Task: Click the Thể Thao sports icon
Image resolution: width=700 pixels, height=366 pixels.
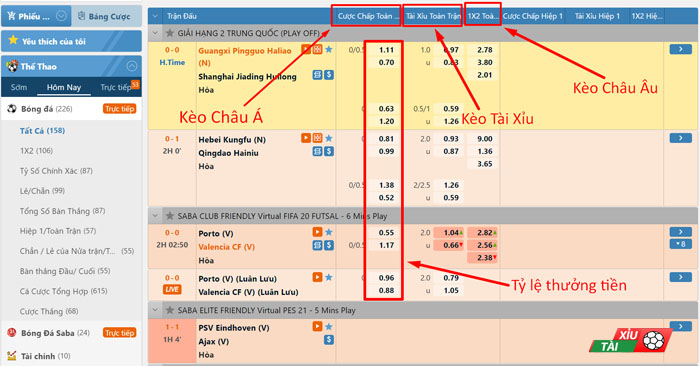Action: [12, 66]
